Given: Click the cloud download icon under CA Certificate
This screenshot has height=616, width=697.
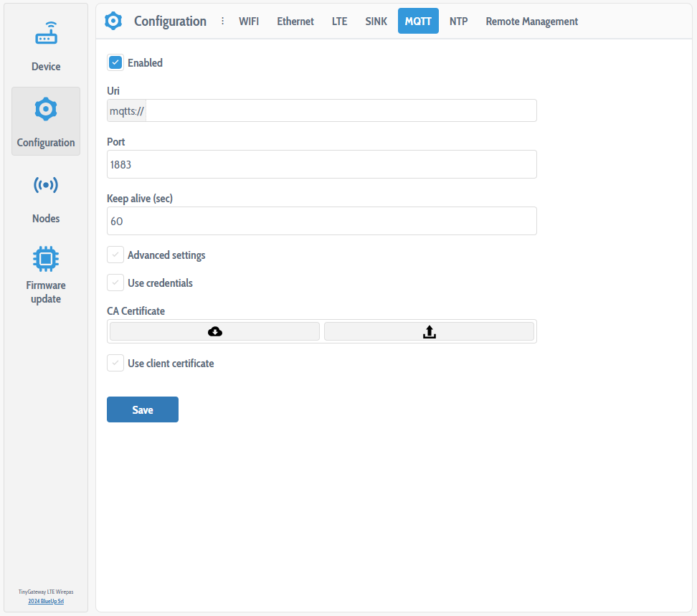Looking at the screenshot, I should coord(214,331).
